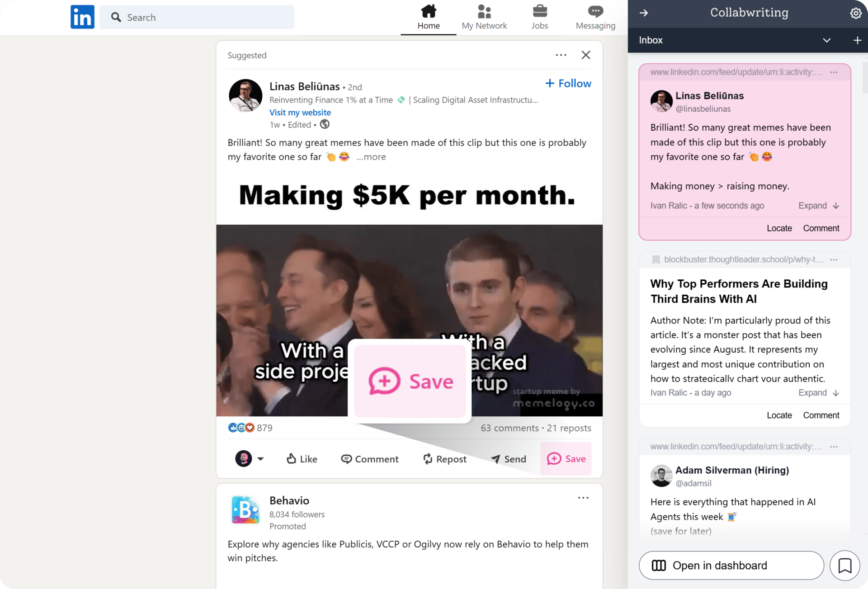Click the plus icon beside Inbox
Screen dimensions: 868x589
857,40
